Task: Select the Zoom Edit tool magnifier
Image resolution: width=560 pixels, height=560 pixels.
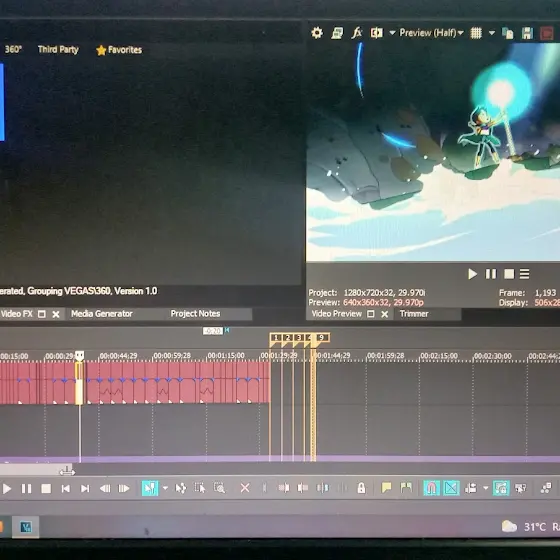Action: [x=219, y=488]
